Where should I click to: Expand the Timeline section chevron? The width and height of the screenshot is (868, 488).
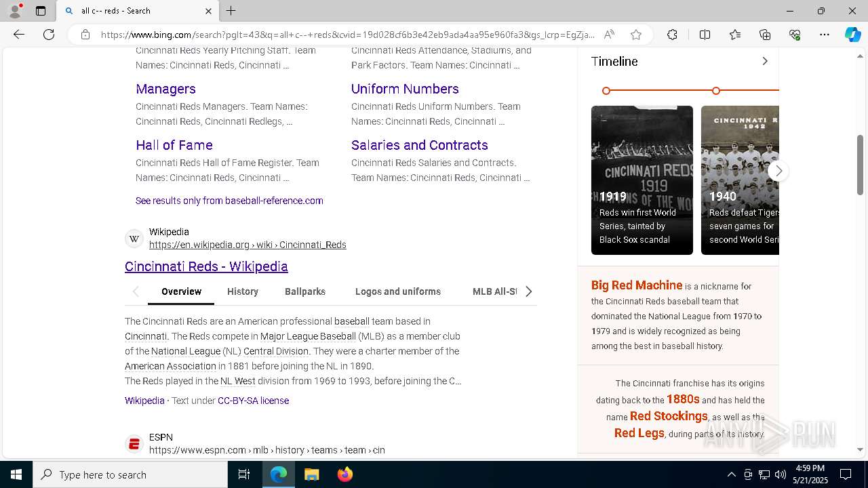(765, 61)
